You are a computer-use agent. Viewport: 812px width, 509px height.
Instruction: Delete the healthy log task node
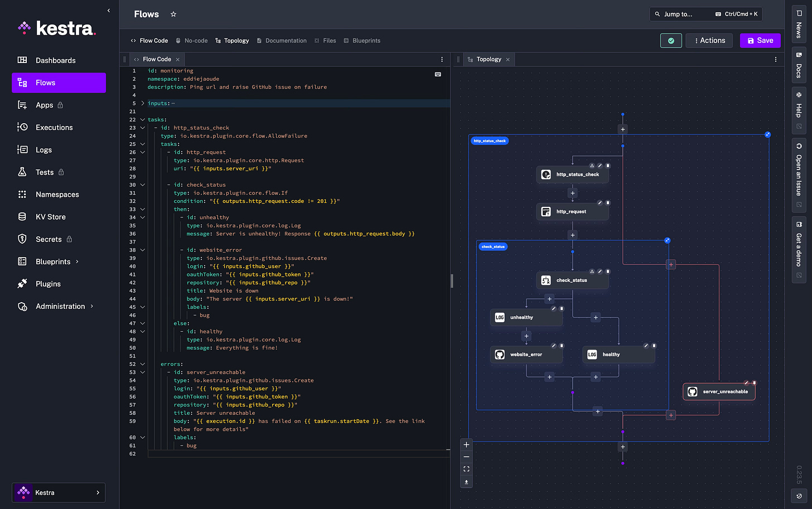pyautogui.click(x=654, y=346)
